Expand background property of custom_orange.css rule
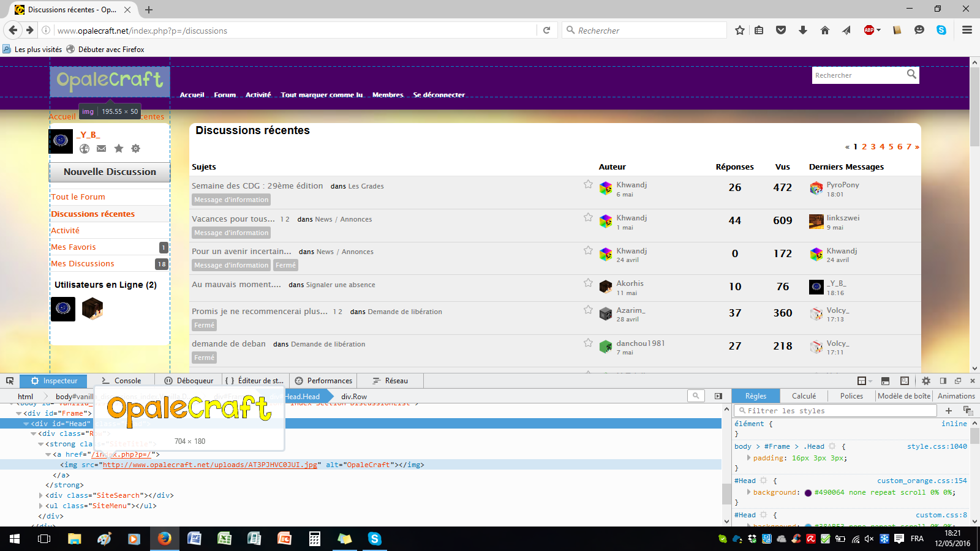Viewport: 980px width, 551px height. point(748,492)
